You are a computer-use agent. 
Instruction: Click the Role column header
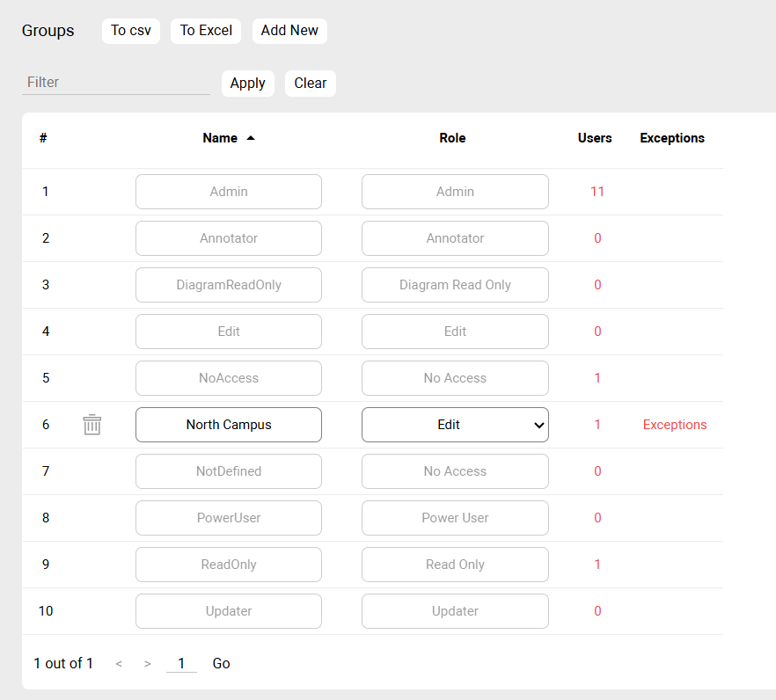[452, 138]
